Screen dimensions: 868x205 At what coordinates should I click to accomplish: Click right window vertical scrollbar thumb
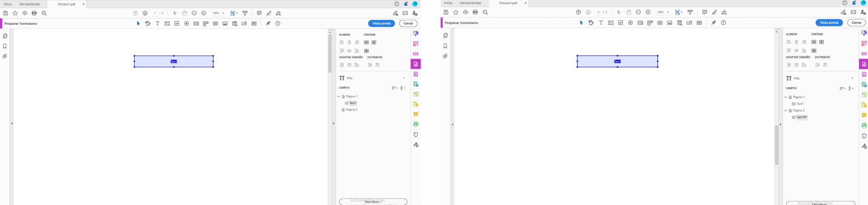click(x=777, y=145)
